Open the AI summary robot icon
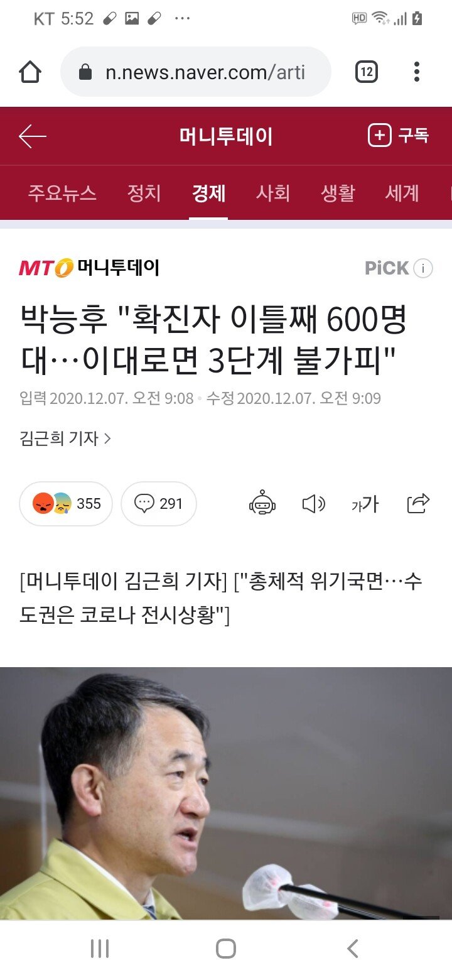 pos(262,504)
